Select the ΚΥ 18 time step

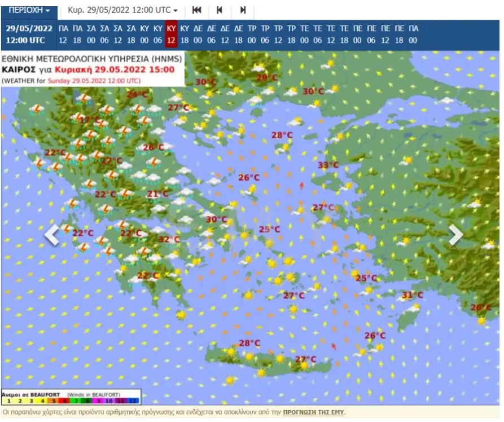(185, 34)
